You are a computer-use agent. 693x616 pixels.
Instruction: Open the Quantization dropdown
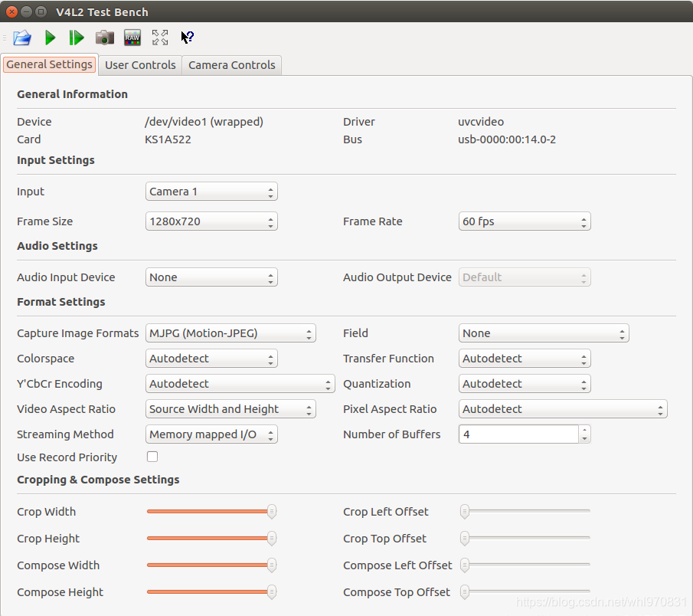click(x=525, y=383)
